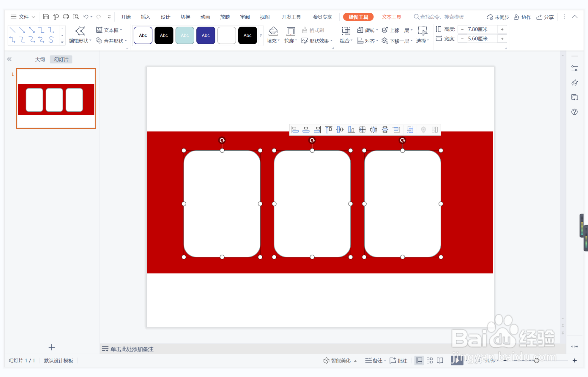Click the notes area 单击此处添加备注
The height and width of the screenshot is (377, 588).
(x=132, y=349)
